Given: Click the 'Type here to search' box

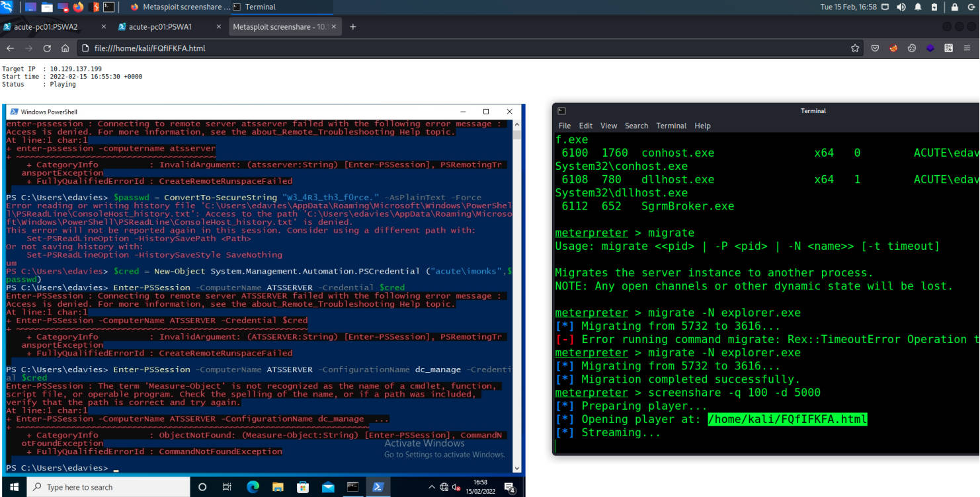Looking at the screenshot, I should [x=108, y=487].
